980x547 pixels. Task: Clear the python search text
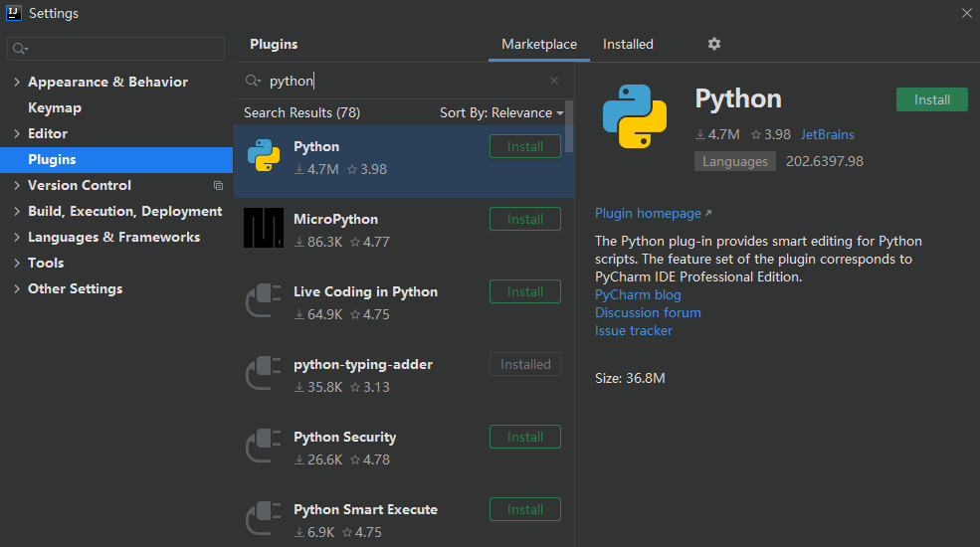[554, 81]
